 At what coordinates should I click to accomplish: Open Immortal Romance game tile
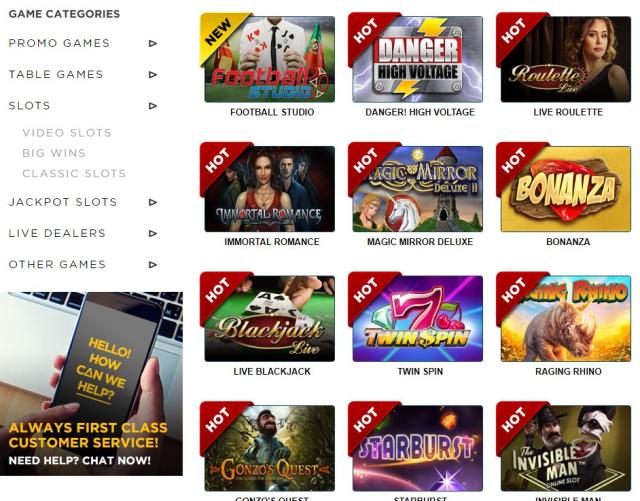point(269,189)
